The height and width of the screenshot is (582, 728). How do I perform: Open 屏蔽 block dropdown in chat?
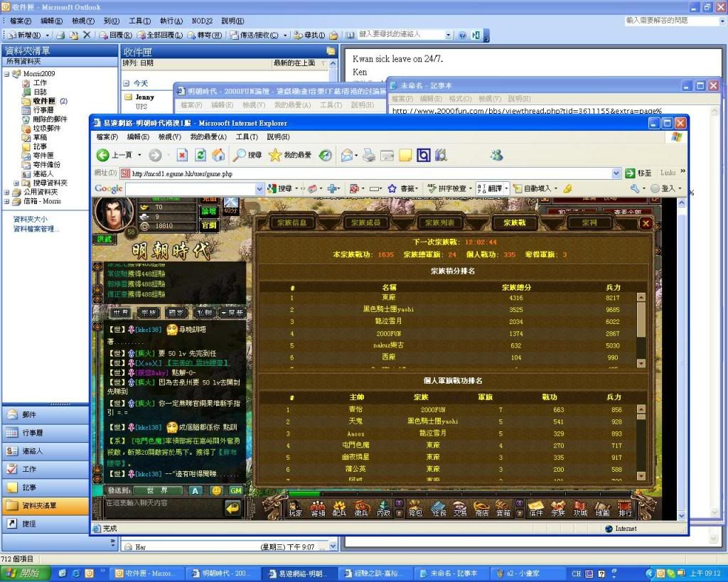(232, 313)
